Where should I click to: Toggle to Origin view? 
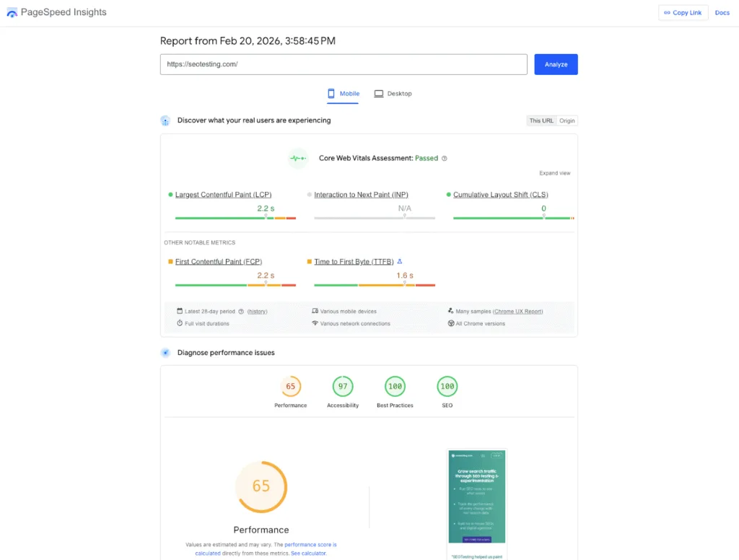point(567,121)
